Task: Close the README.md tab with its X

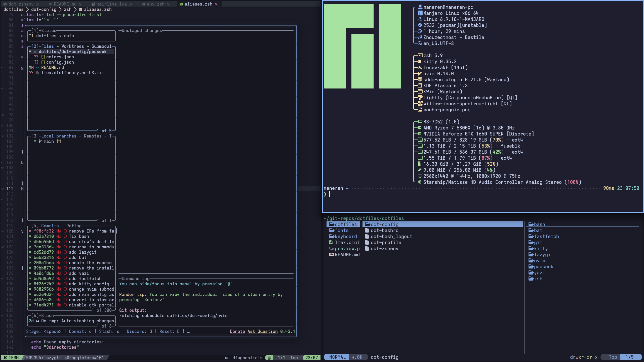Action: (80, 4)
